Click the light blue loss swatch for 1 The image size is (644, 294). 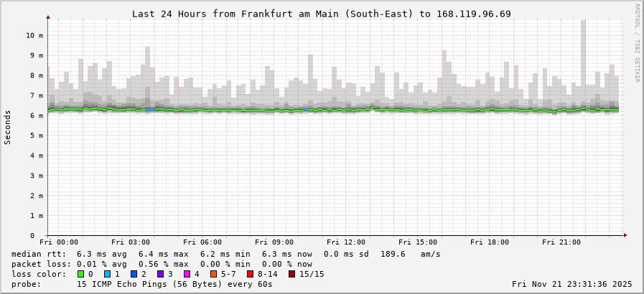coord(107,274)
